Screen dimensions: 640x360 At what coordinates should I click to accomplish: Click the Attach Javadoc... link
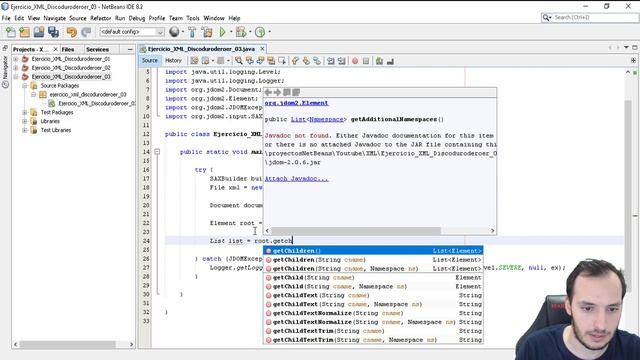coord(296,179)
